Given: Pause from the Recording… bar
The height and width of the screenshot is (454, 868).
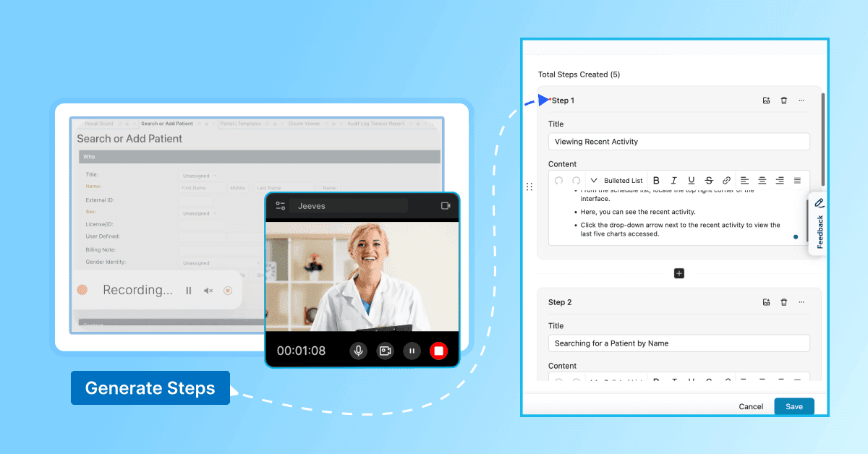Looking at the screenshot, I should click(189, 291).
